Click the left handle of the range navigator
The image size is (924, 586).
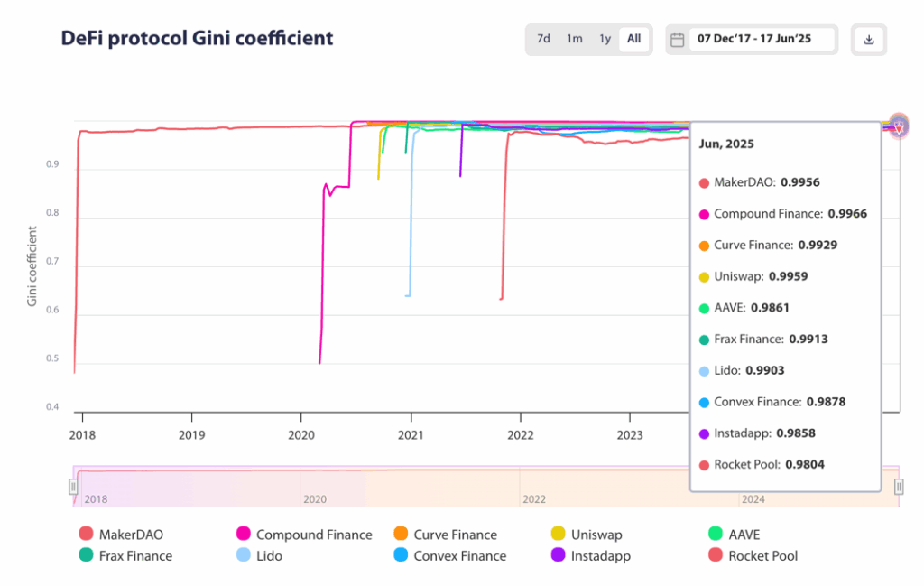[73, 487]
